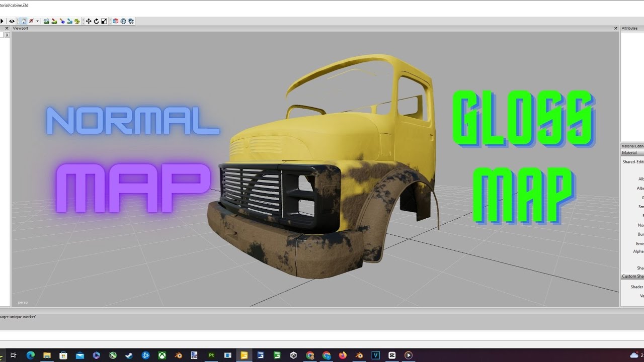Click the crossed-out red icon in toolbar
Image resolution: width=644 pixels, height=362 pixels.
coord(31,21)
